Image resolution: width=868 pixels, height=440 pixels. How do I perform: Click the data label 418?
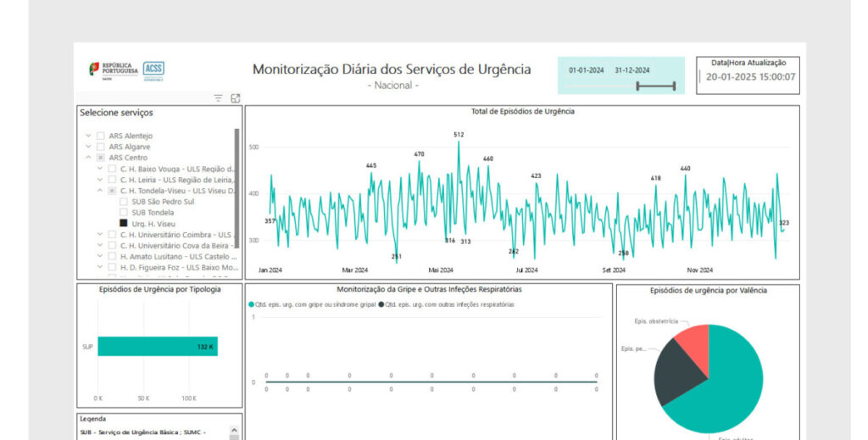(x=656, y=178)
